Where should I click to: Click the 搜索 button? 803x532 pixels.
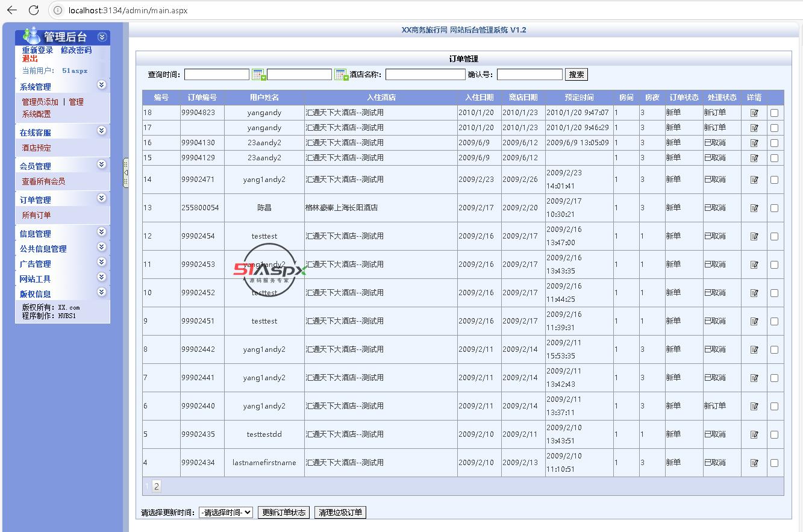[x=576, y=75]
